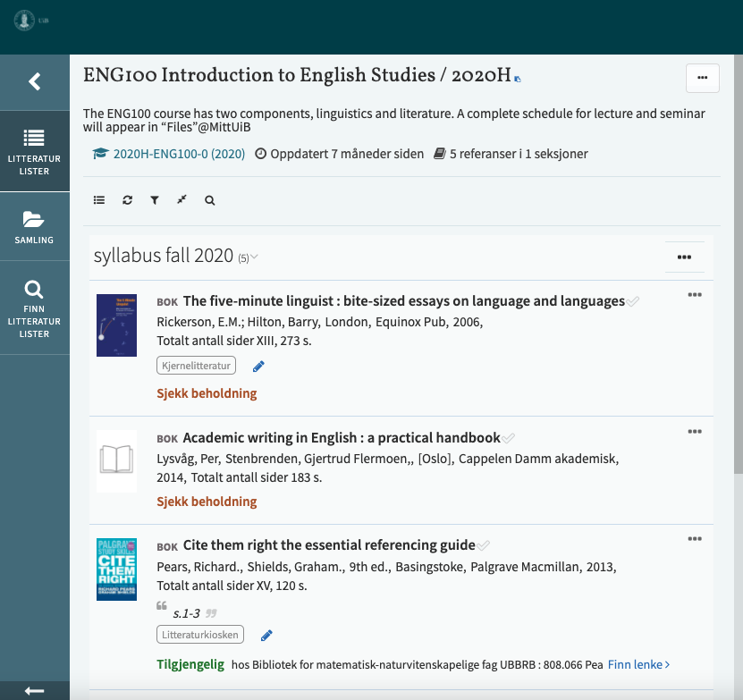Toggle the checkmark for Cite them right
743x700 pixels.
[x=484, y=546]
